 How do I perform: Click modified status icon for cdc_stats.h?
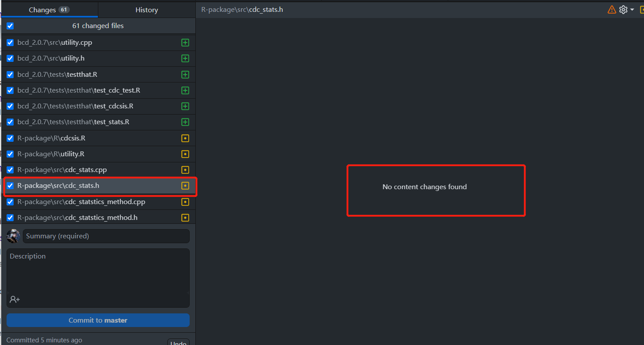(185, 186)
